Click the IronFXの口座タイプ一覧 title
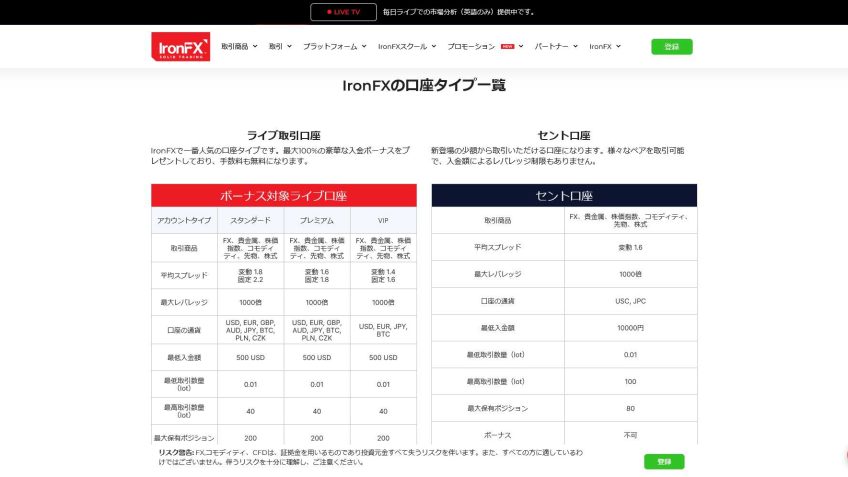 [x=424, y=85]
